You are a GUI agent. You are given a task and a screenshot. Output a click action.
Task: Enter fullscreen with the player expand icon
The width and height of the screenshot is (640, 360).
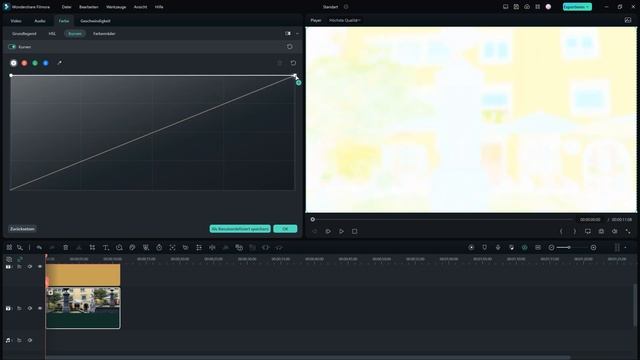(628, 231)
